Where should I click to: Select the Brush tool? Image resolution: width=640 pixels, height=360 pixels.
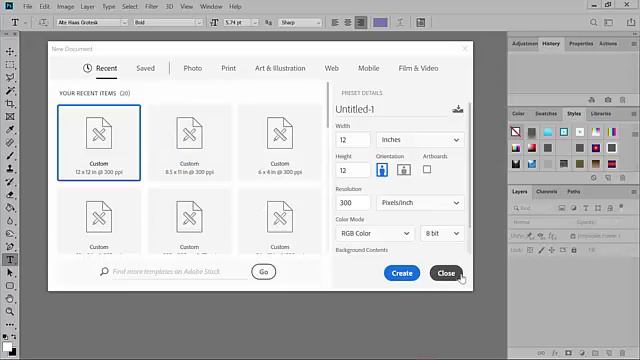[x=10, y=156]
